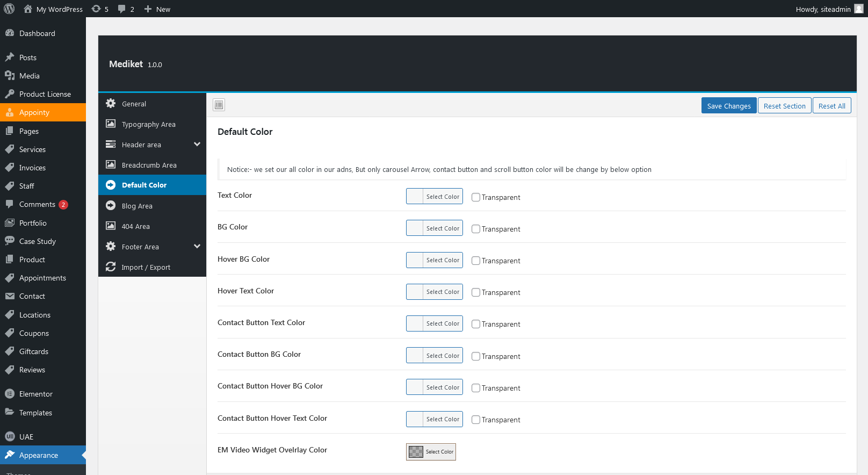Expand the Footer Area submenu

click(x=197, y=247)
